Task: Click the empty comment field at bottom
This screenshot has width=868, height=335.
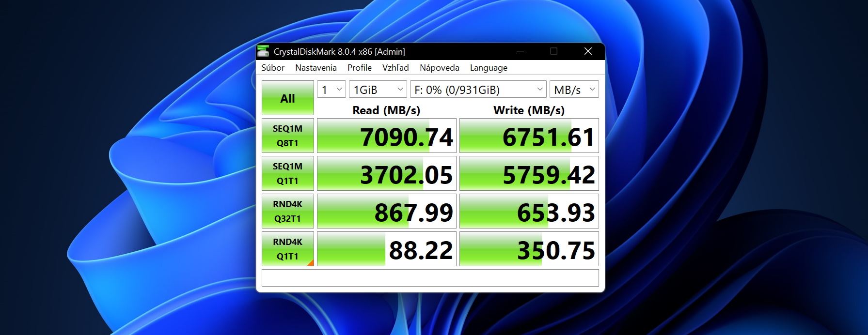Action: [430, 278]
